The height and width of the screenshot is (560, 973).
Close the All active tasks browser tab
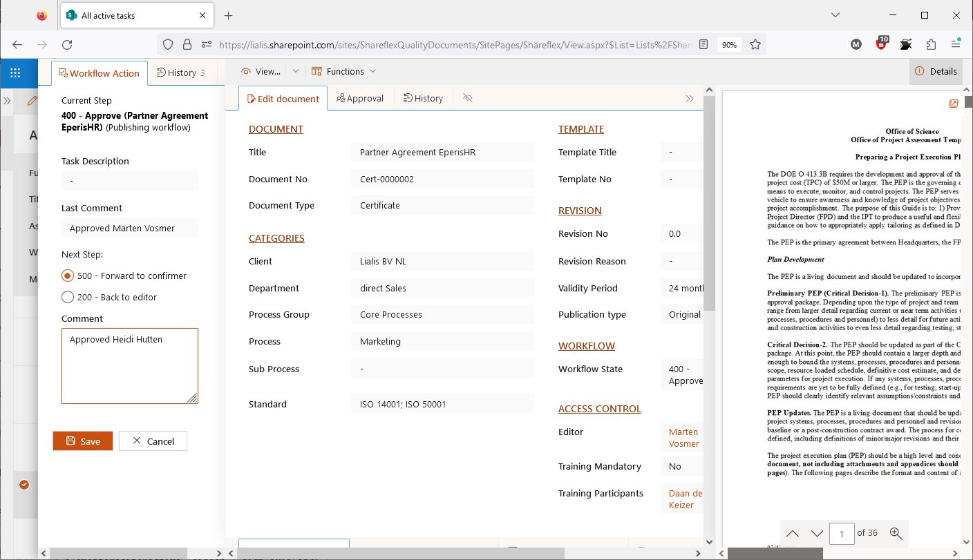point(203,15)
